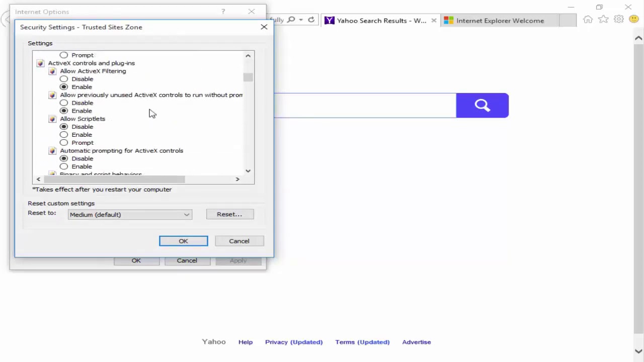Click the settings list horizontal scrollbar thumb
Image resolution: width=644 pixels, height=362 pixels.
point(114,179)
